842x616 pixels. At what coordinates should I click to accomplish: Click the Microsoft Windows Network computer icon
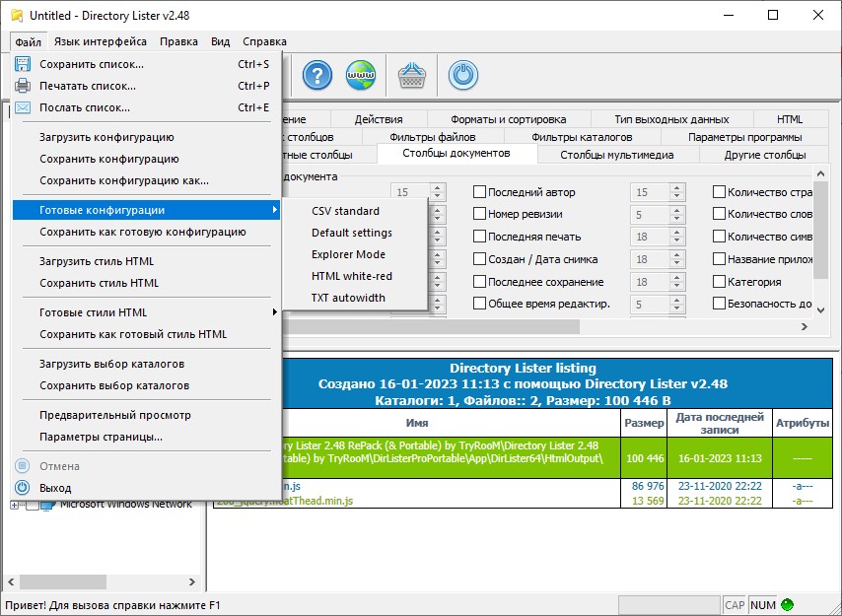tap(47, 505)
